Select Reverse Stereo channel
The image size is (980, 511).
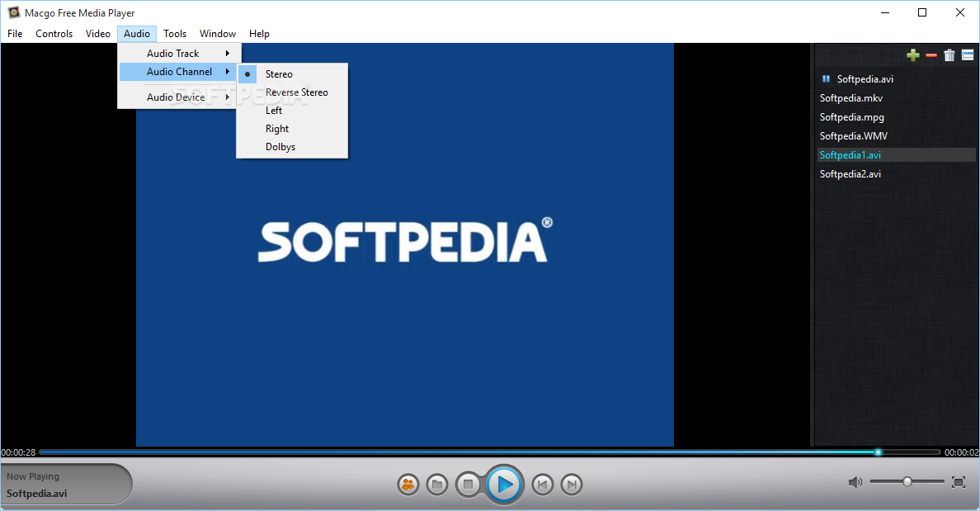click(292, 92)
